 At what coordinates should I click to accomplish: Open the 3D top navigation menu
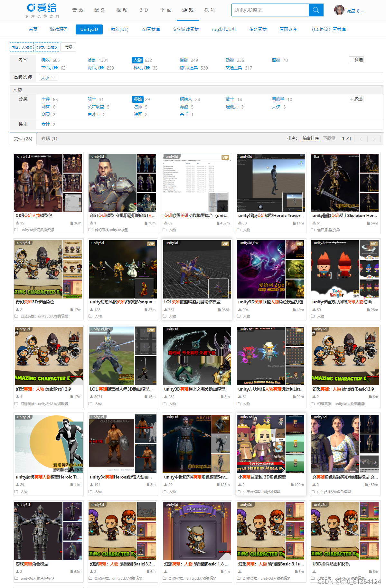(144, 10)
